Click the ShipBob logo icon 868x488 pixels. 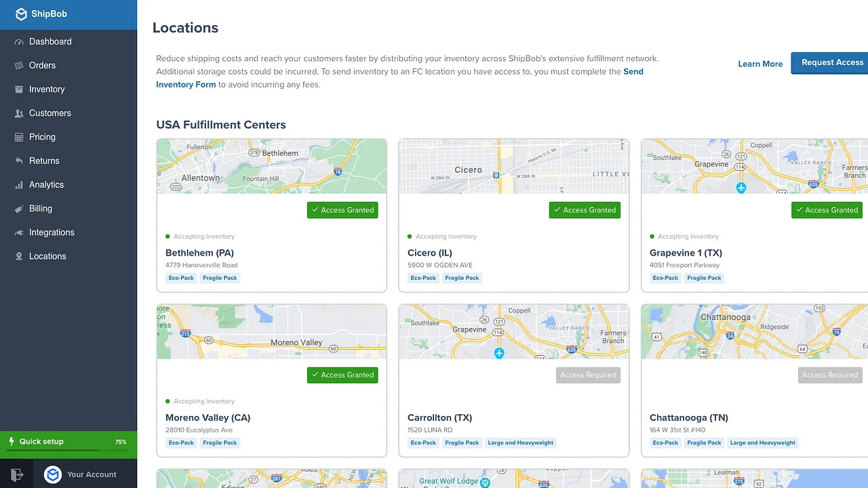(x=21, y=14)
